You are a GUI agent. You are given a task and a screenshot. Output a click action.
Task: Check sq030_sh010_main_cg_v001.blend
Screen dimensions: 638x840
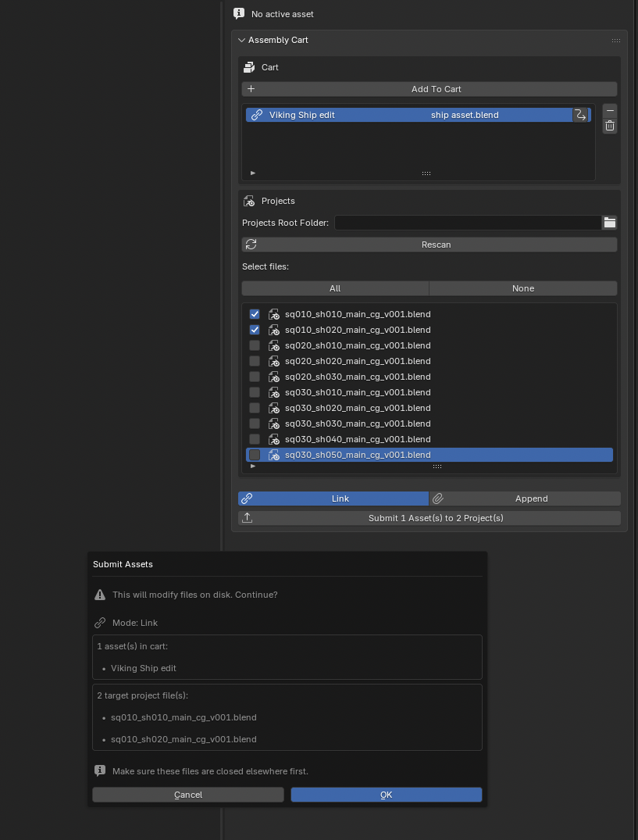255,392
